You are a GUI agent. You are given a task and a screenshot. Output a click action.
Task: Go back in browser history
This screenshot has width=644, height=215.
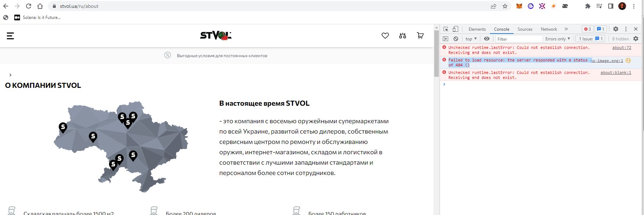click(x=6, y=6)
